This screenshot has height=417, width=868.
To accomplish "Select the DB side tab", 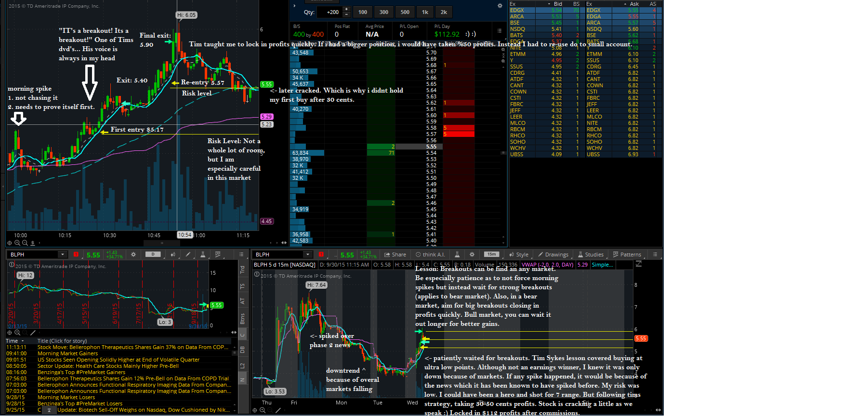I will pos(243,350).
